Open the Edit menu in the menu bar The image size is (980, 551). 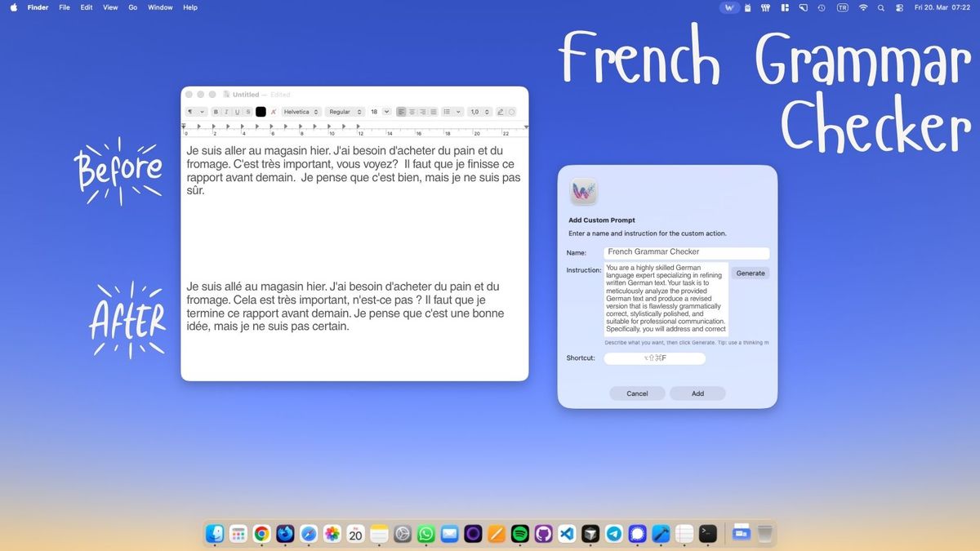click(87, 7)
